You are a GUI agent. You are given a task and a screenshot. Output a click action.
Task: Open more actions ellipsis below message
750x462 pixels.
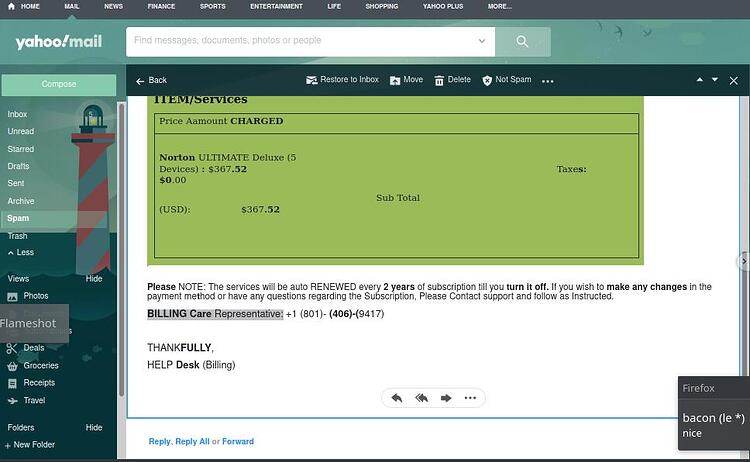click(x=470, y=398)
